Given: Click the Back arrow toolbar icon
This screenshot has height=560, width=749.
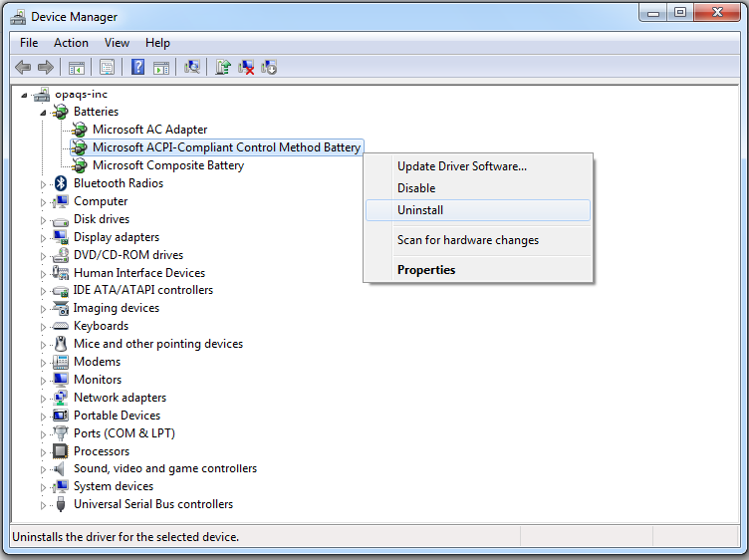Looking at the screenshot, I should coord(23,68).
